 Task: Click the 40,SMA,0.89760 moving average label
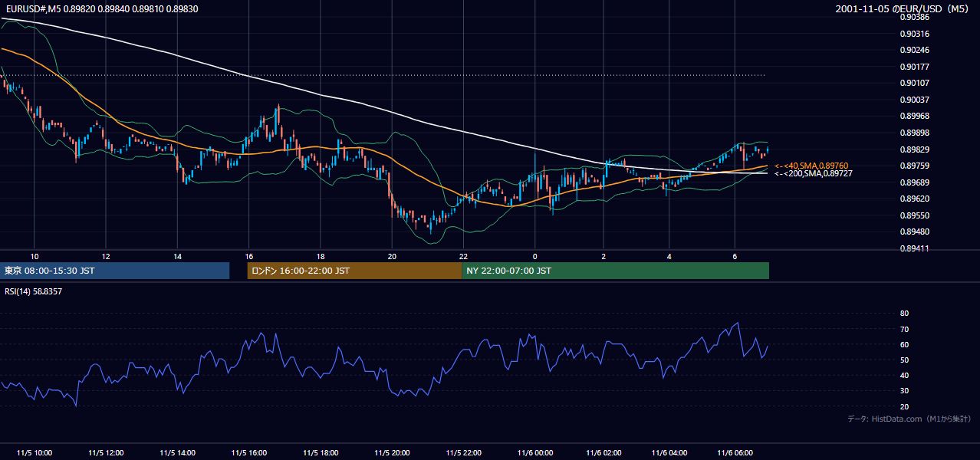(811, 166)
